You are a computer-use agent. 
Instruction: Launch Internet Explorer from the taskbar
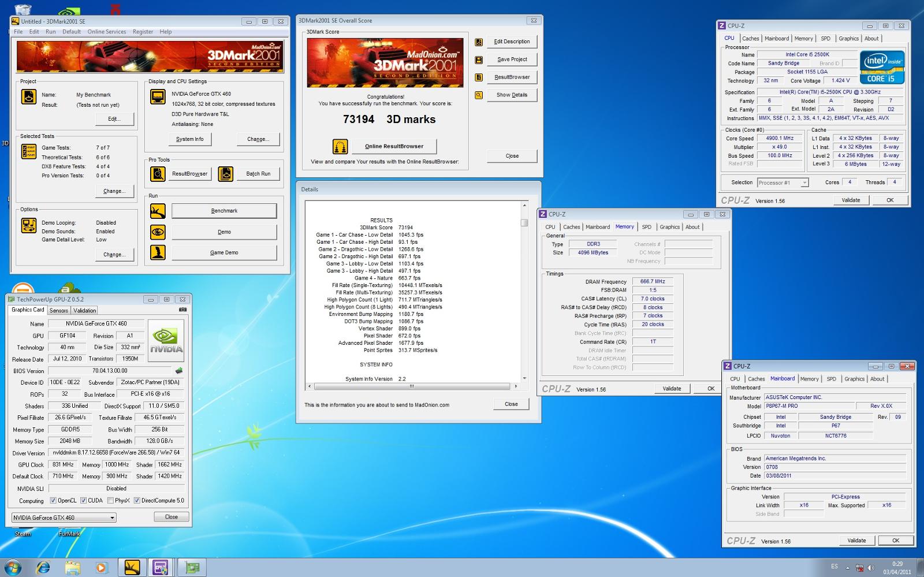(x=43, y=568)
